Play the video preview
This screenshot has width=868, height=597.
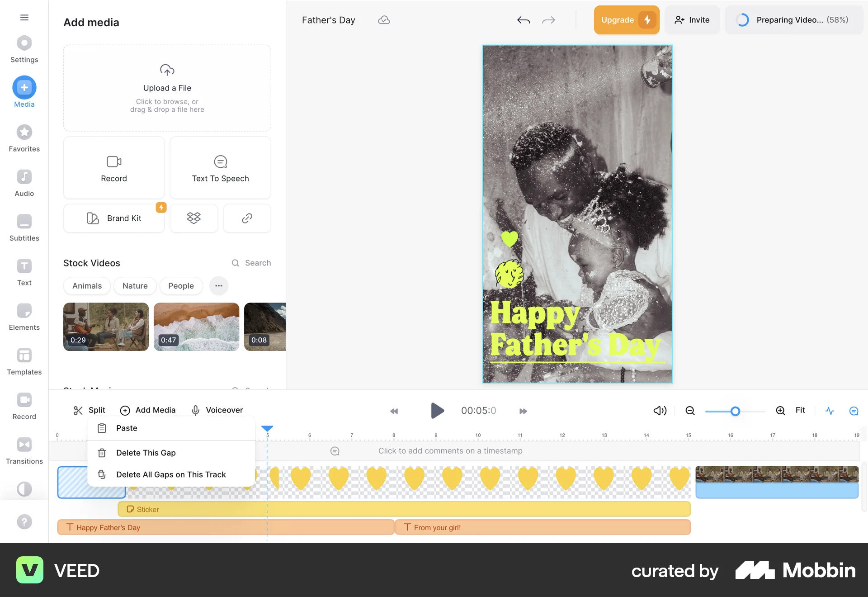[437, 411]
